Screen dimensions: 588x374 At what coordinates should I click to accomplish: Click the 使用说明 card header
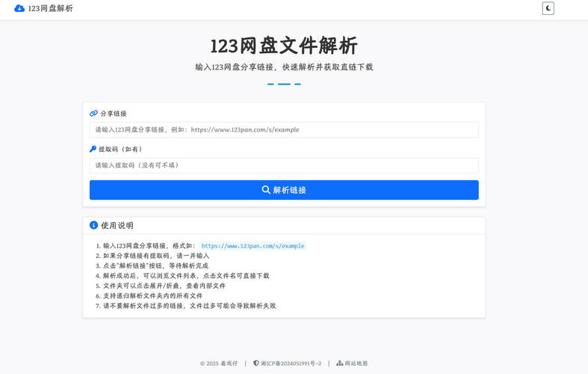point(284,225)
